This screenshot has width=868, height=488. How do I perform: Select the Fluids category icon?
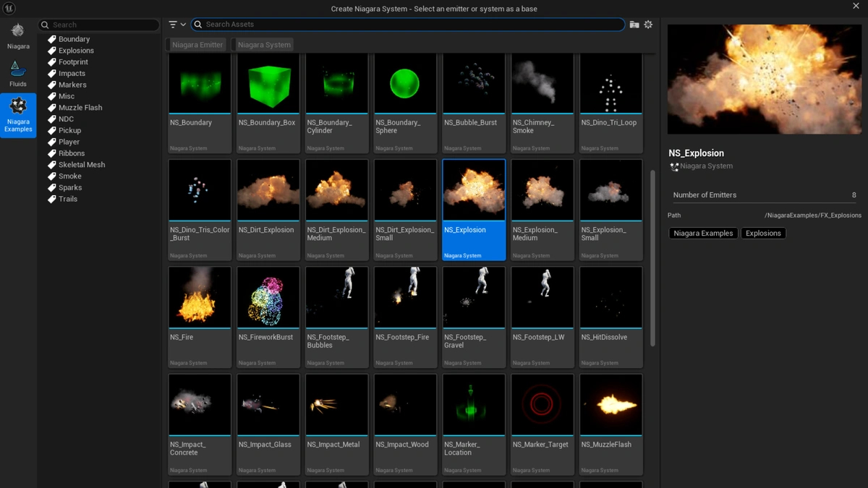[x=18, y=74]
